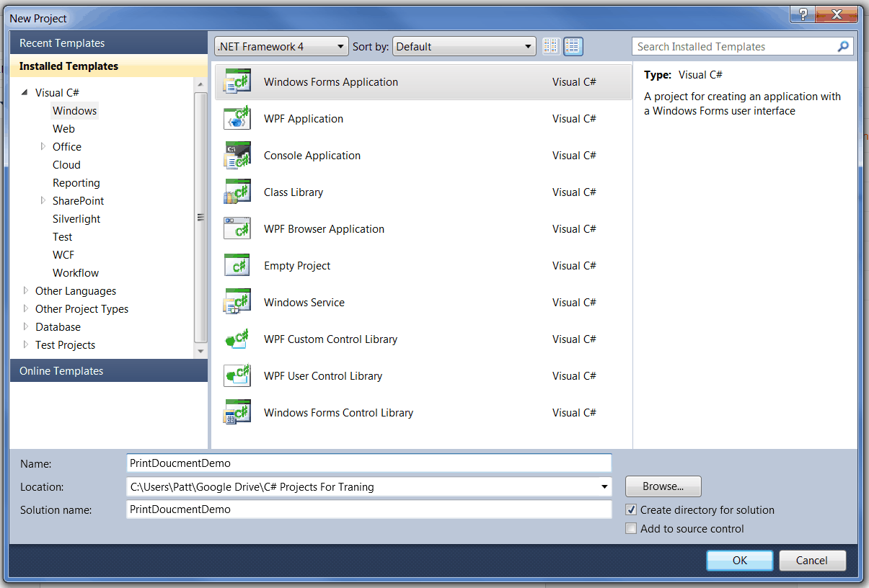869x588 pixels.
Task: Select the Class Library template icon
Action: (237, 192)
